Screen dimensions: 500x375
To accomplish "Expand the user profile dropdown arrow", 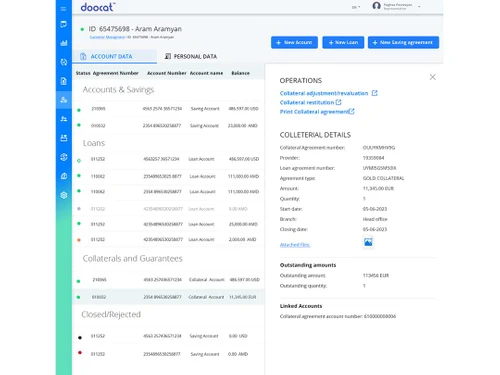I will click(x=419, y=7).
